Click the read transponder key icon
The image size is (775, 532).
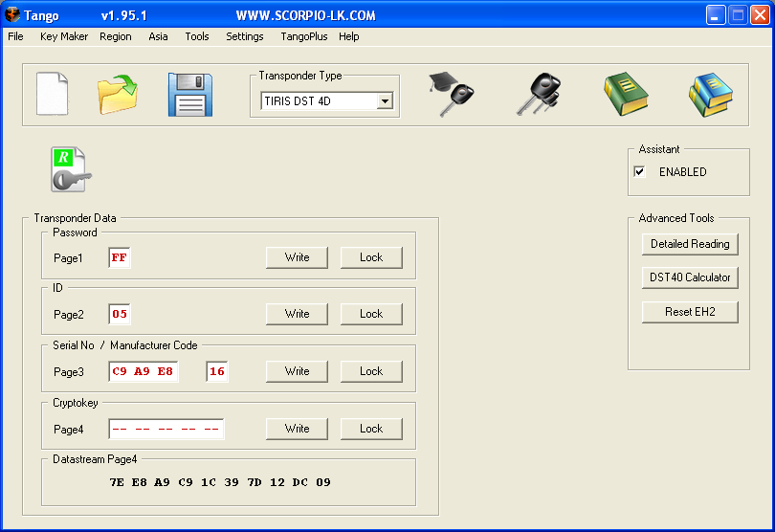[x=71, y=170]
